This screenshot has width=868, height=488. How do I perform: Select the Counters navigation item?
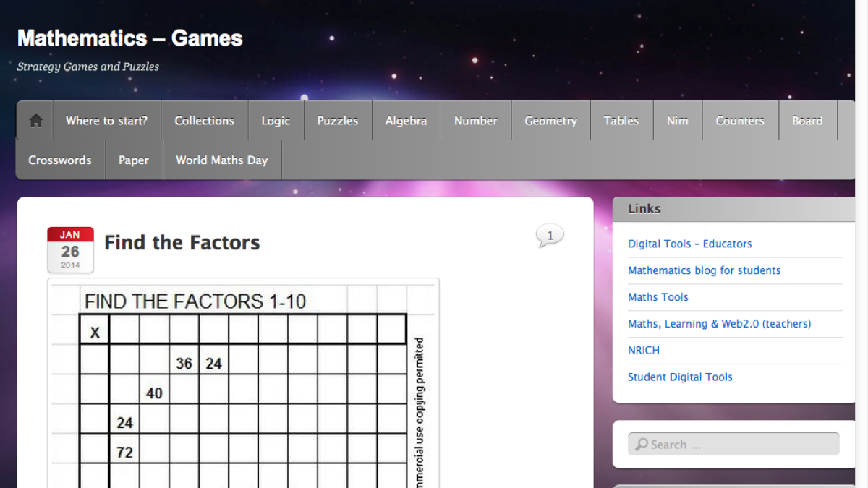tap(740, 120)
